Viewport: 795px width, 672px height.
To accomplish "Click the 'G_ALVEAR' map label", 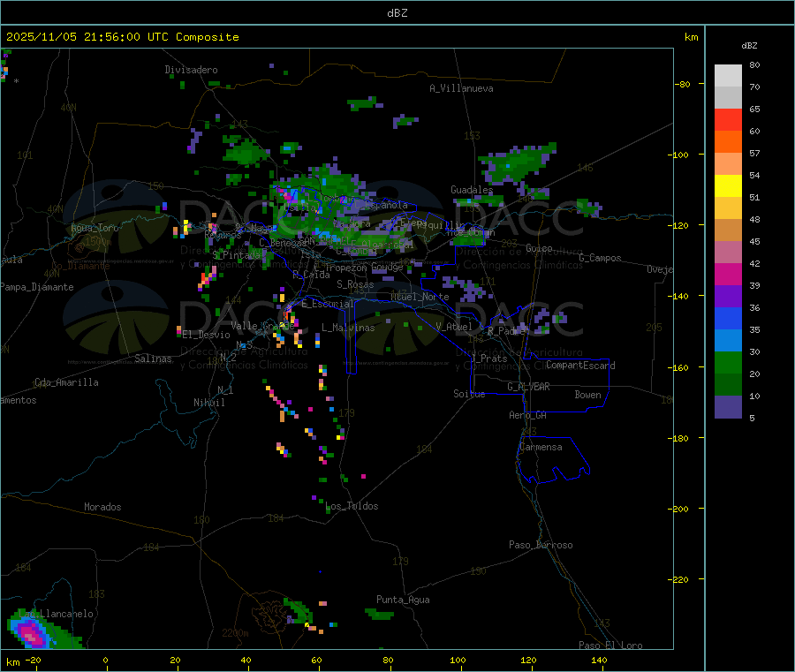I will tap(528, 387).
